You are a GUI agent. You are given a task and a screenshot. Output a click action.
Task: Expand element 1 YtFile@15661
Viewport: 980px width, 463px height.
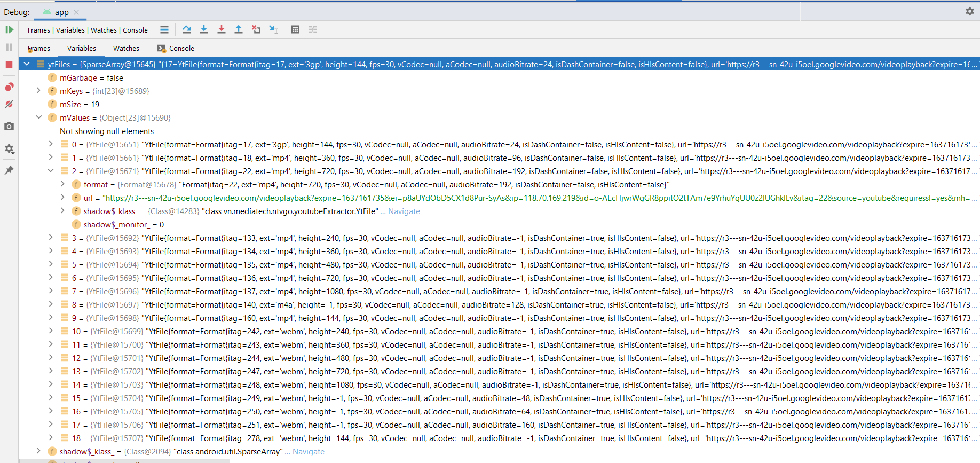pos(51,158)
